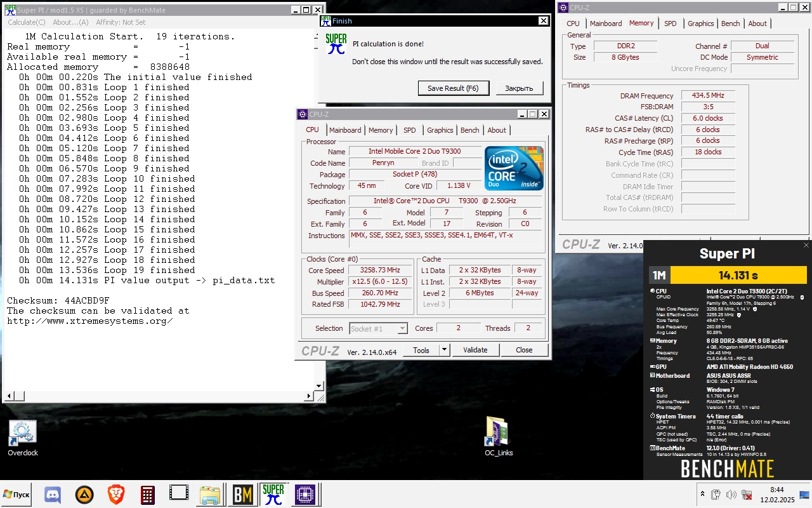
Task: Open the Overclock desktop shortcut
Action: (23, 438)
